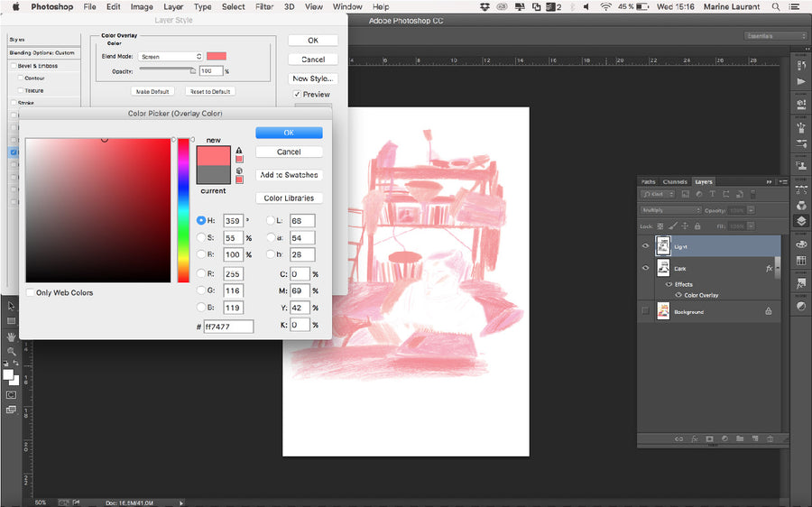Toggle Preview checkbox in Layer Style dialog

click(297, 94)
